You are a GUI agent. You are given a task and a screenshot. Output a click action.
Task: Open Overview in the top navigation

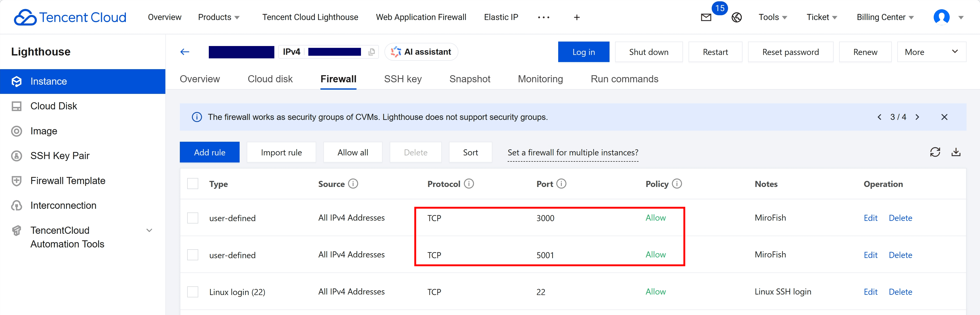click(x=165, y=17)
